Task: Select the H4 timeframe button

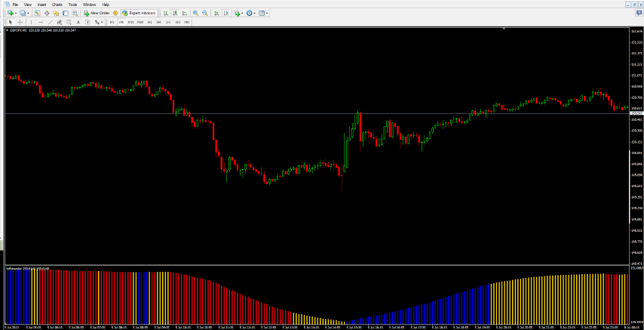Action: (159, 22)
